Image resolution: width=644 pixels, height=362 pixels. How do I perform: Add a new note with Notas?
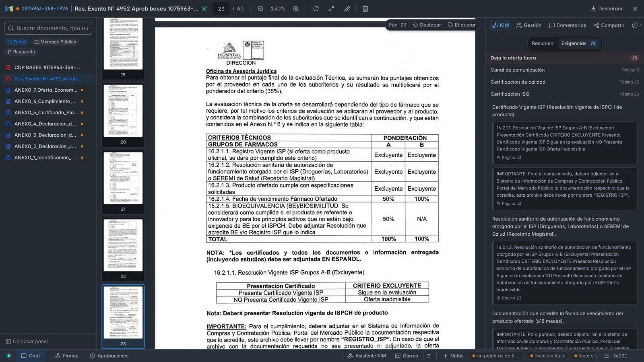coord(453,356)
